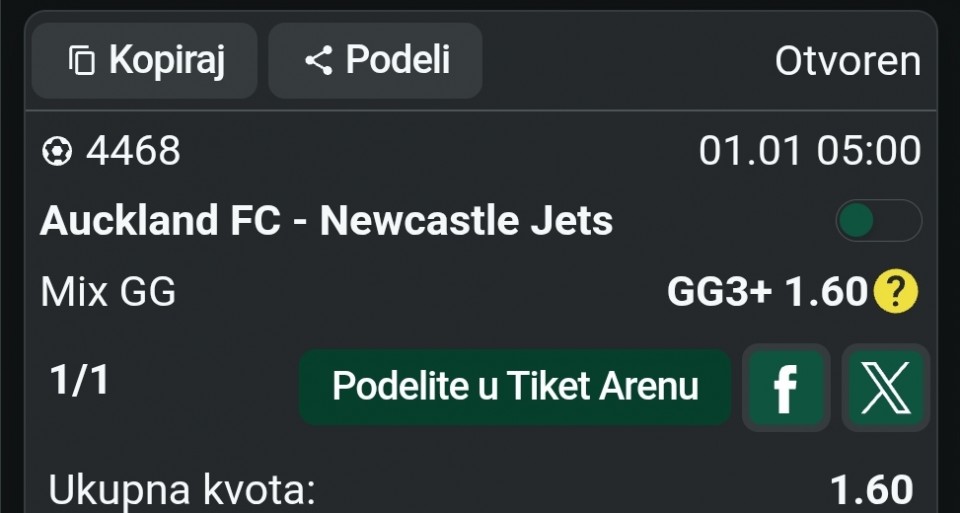
Task: Open the Newcastle Jets team name
Action: click(466, 220)
